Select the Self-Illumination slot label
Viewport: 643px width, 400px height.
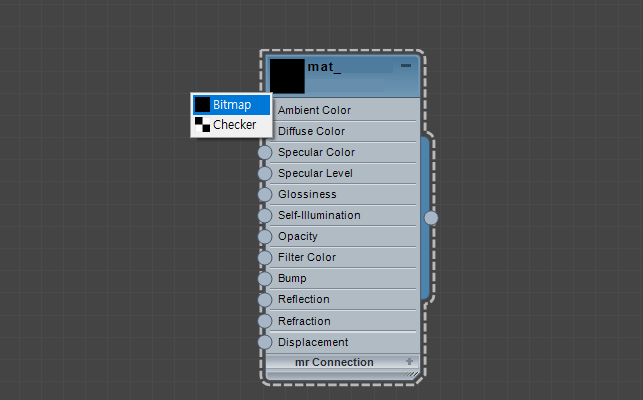tap(319, 215)
